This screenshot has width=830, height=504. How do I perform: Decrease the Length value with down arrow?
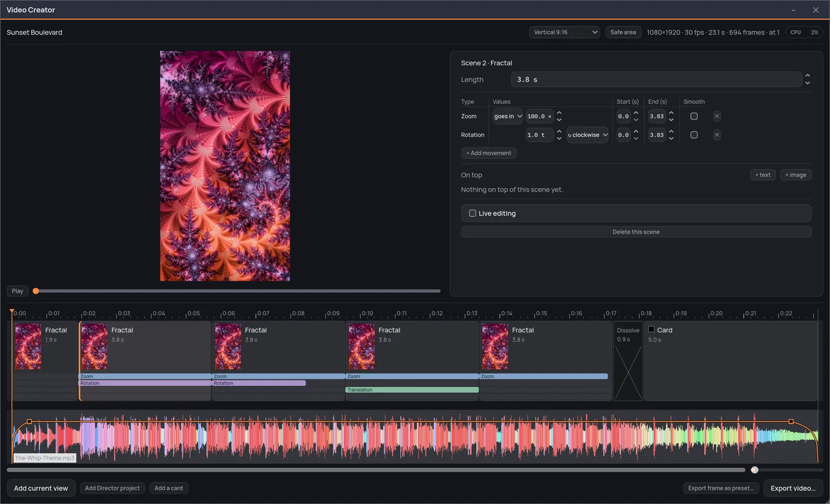coord(808,83)
